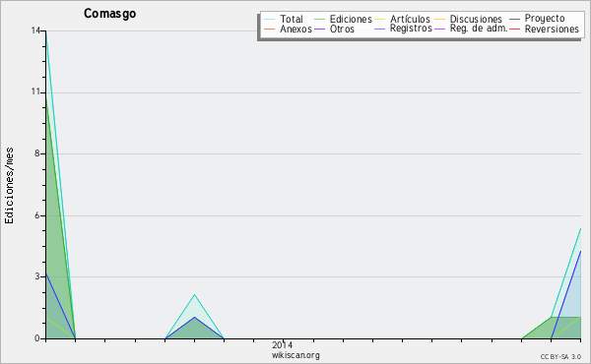Click the Reversiones red line swatch in legend

(x=514, y=29)
